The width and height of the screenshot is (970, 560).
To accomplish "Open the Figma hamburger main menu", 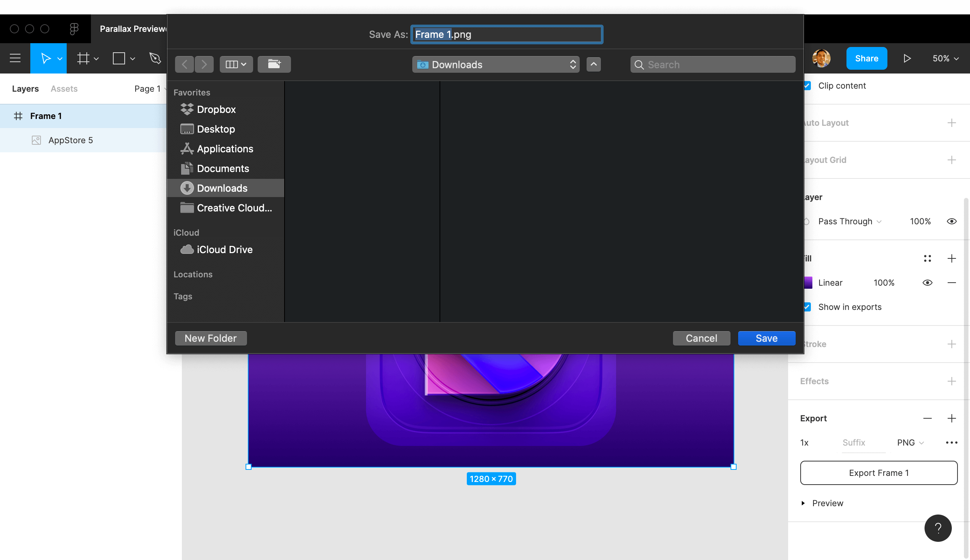I will [15, 58].
